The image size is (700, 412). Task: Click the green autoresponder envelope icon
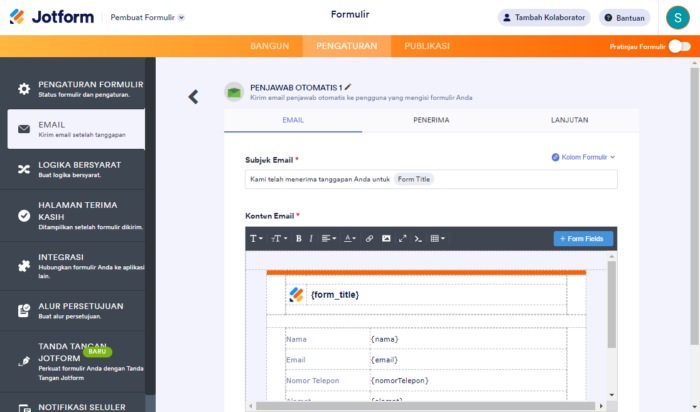234,92
